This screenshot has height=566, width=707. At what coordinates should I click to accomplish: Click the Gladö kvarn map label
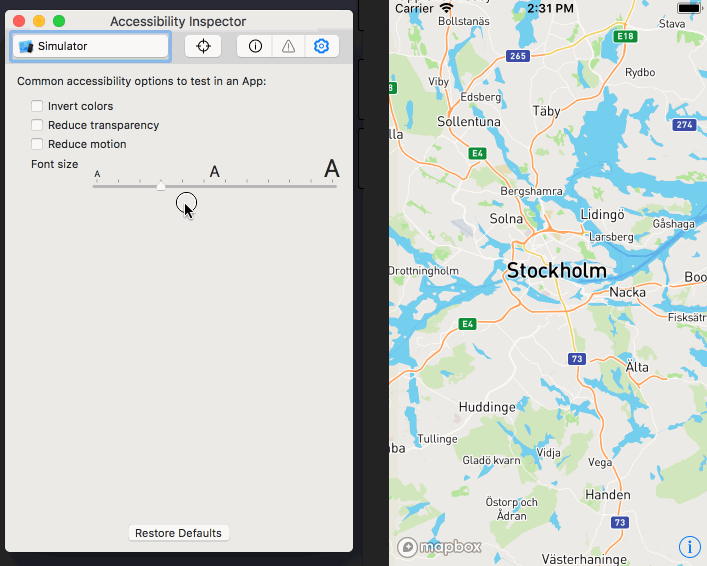click(491, 460)
